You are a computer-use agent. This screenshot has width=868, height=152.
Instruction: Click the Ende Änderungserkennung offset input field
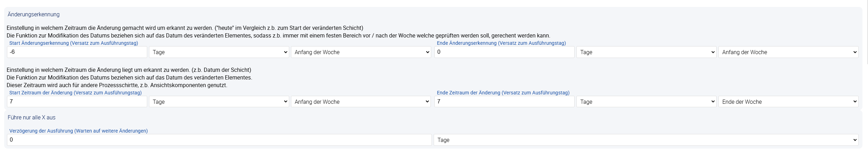pyautogui.click(x=504, y=52)
